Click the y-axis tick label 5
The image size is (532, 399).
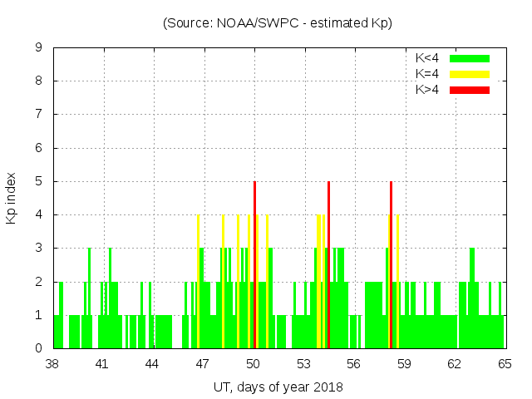pyautogui.click(x=39, y=181)
